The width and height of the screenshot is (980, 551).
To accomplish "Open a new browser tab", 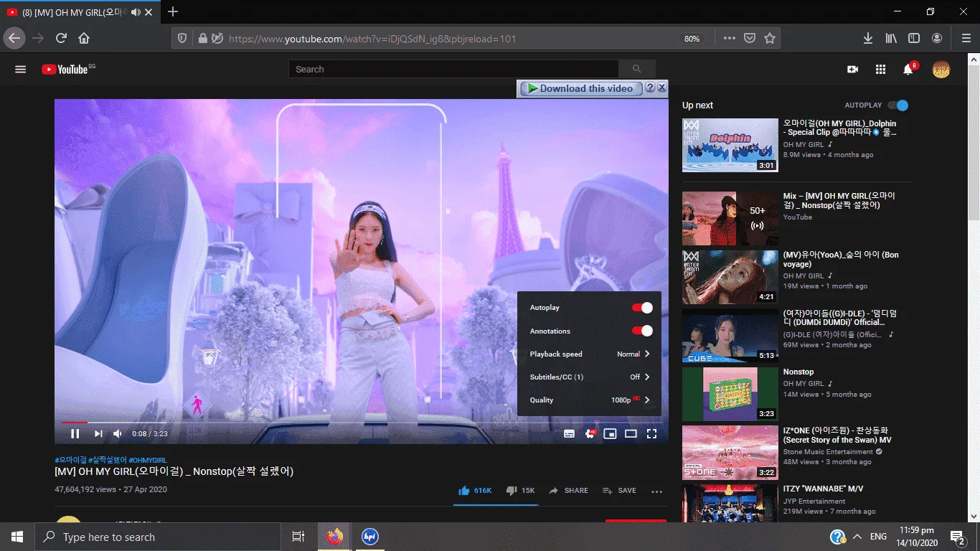I will click(x=173, y=11).
